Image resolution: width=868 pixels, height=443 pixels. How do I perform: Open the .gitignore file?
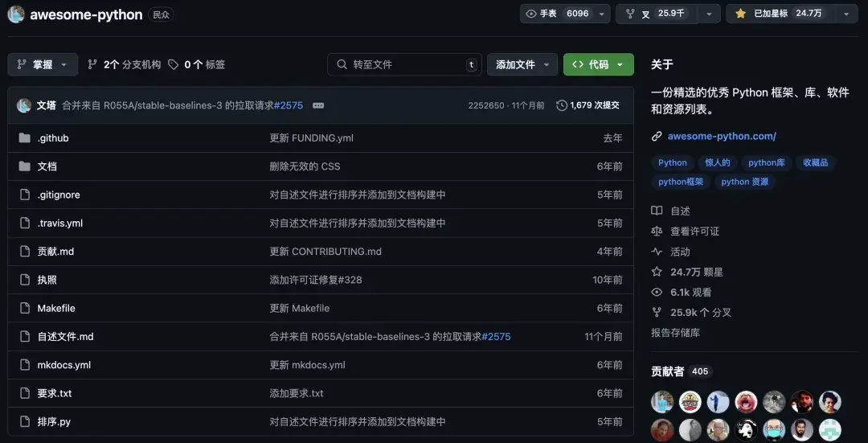[x=59, y=195]
